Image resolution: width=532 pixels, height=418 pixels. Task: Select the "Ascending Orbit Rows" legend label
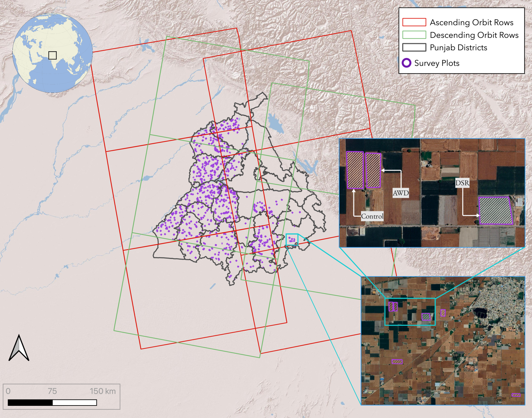(x=471, y=22)
